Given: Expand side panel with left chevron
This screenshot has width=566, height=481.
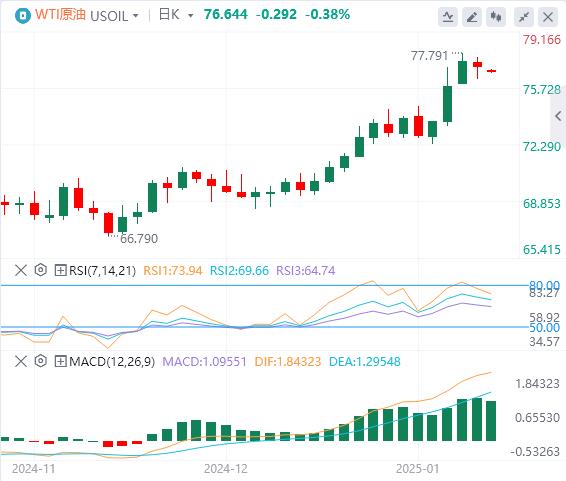Looking at the screenshot, I should click(558, 116).
